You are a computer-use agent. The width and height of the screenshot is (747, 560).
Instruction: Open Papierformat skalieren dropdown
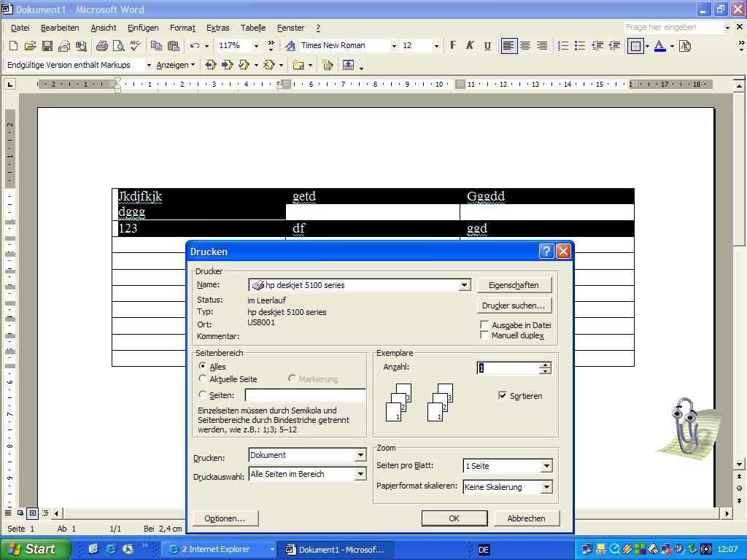(546, 487)
